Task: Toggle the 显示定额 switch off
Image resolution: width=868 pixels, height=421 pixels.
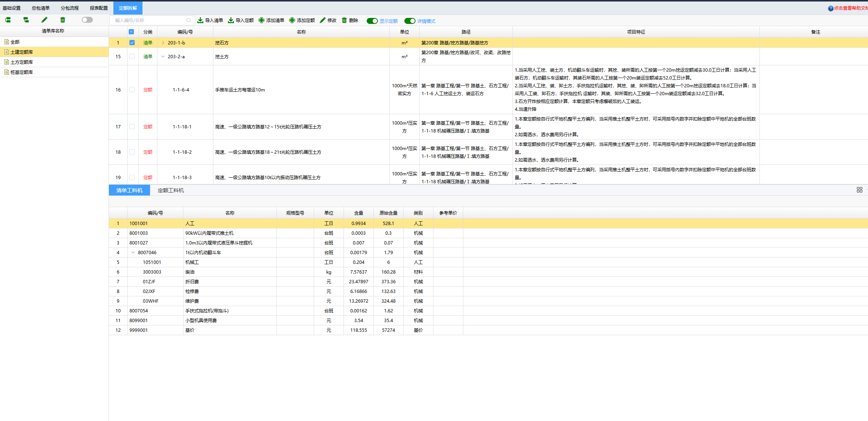Action: [372, 21]
